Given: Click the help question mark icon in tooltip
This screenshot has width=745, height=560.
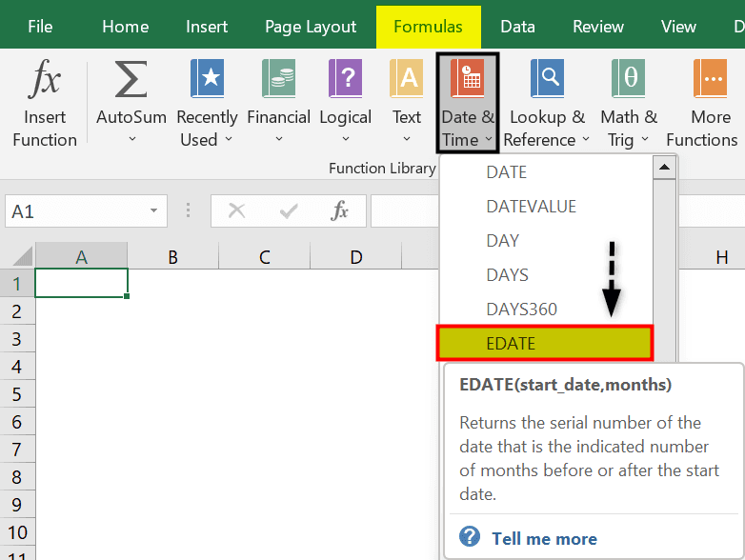Looking at the screenshot, I should (x=470, y=537).
